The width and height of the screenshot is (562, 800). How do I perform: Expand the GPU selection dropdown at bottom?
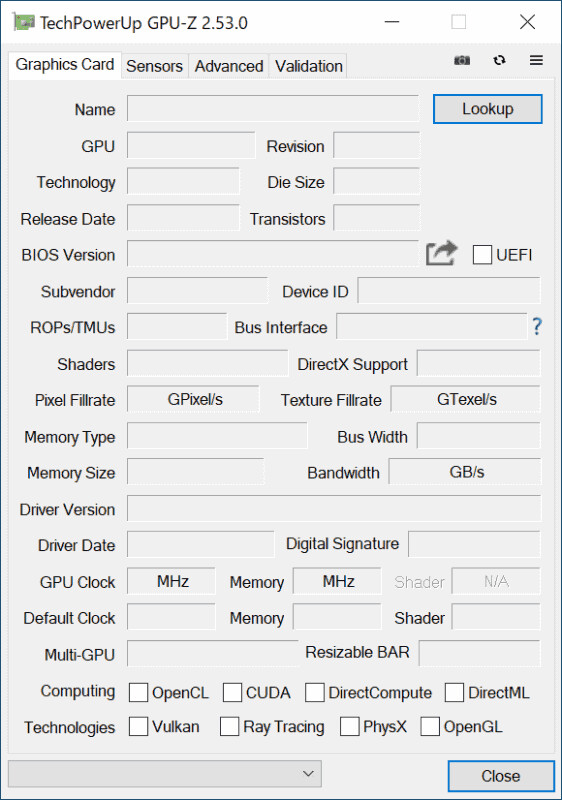[x=165, y=773]
